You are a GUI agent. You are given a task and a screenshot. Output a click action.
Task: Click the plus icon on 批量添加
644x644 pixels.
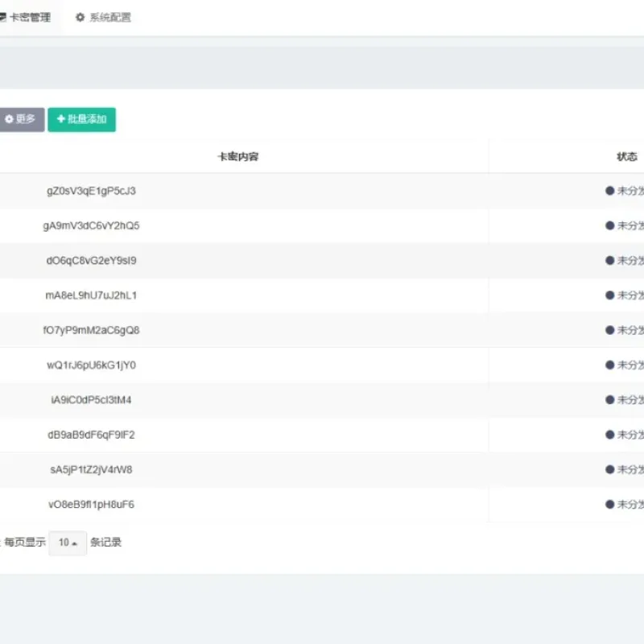pyautogui.click(x=61, y=118)
